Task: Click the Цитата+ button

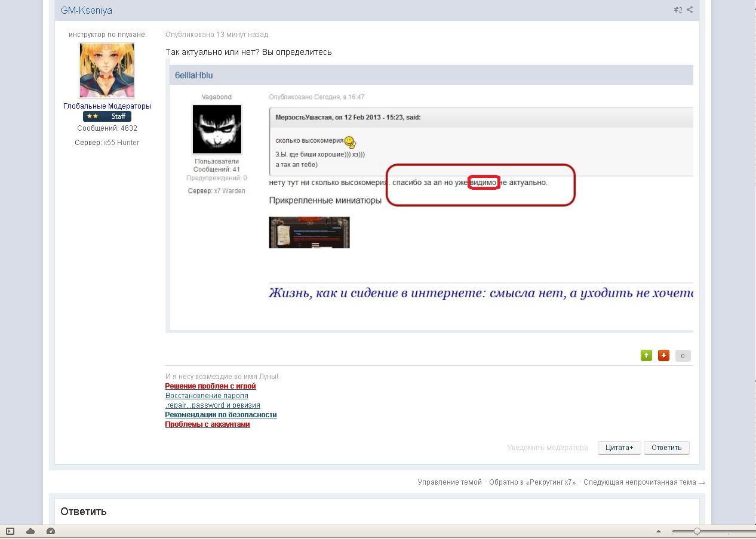Action: point(619,448)
